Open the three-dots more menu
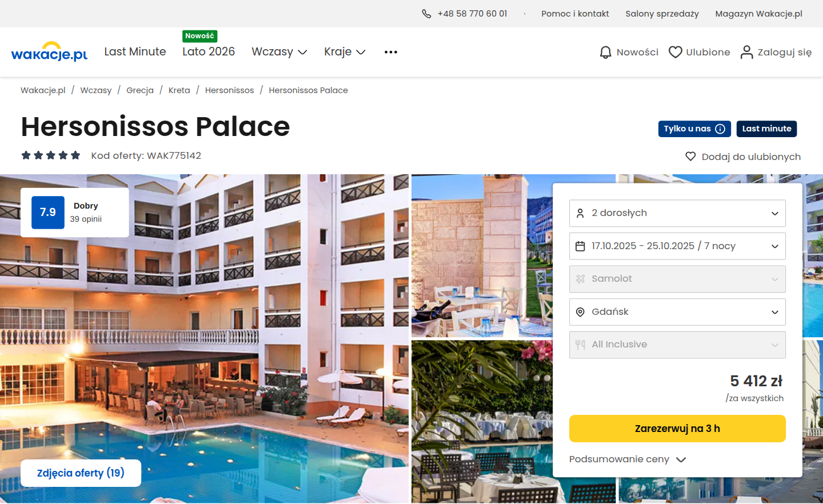Image resolution: width=823 pixels, height=504 pixels. [x=391, y=52]
